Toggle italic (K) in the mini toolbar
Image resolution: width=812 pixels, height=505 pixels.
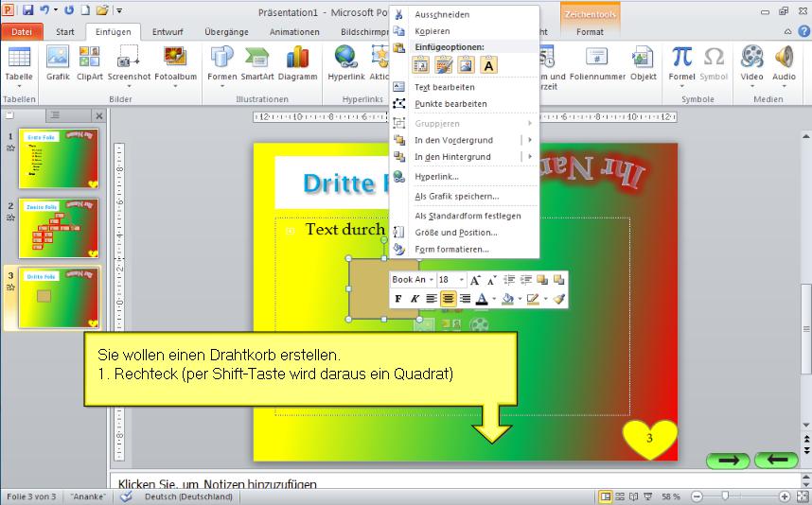click(x=415, y=299)
